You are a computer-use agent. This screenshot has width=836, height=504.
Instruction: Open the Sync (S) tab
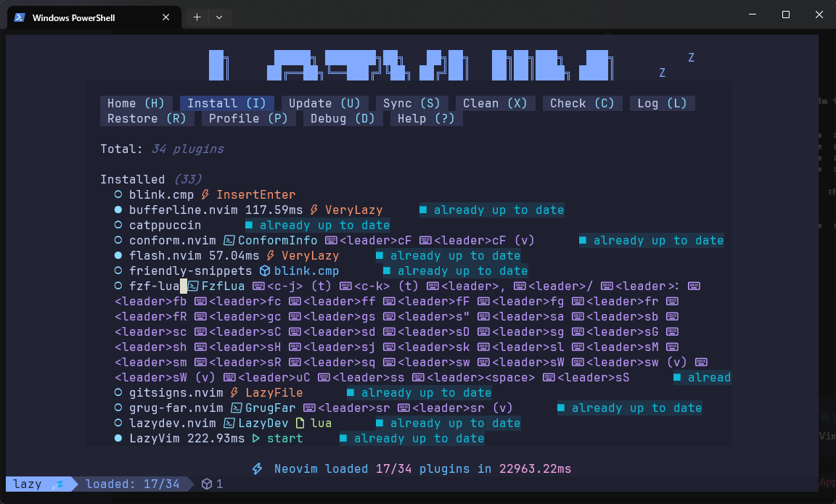411,104
